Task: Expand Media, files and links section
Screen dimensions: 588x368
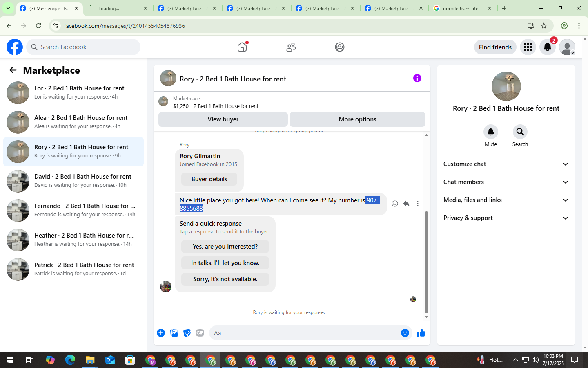Action: [x=506, y=200]
